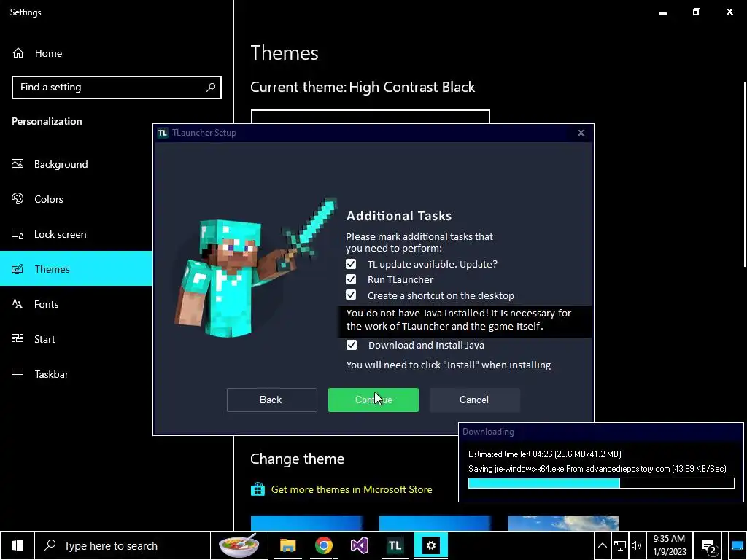Open the Taskbar settings page
Viewport: 747px width, 560px height.
76,374
